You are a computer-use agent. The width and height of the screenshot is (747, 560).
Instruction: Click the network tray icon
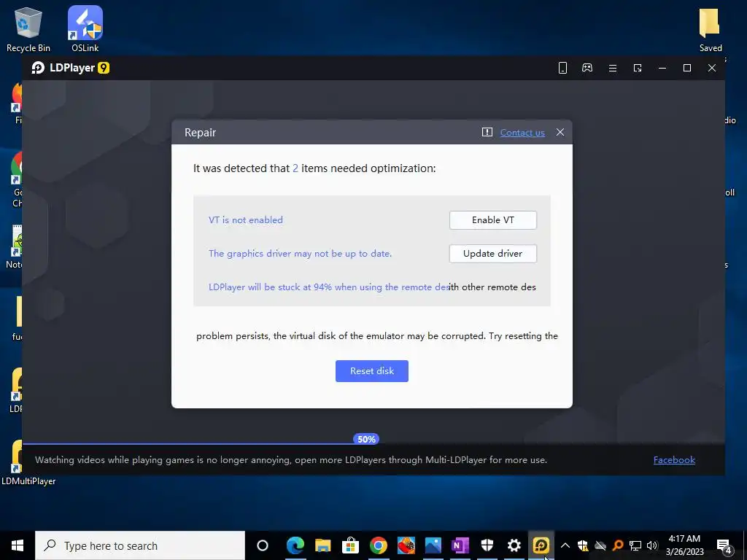(635, 545)
